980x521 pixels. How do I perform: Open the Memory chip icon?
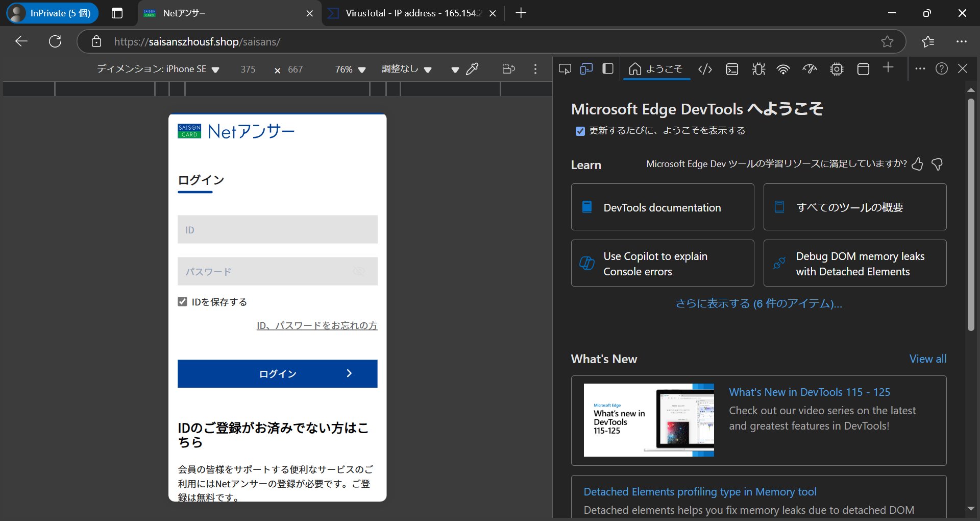(837, 69)
